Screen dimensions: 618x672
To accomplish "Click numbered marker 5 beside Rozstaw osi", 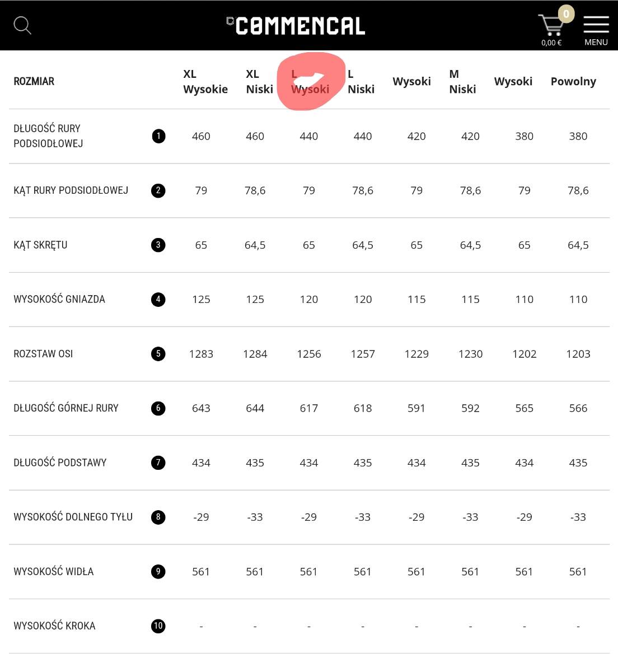I will 158,354.
